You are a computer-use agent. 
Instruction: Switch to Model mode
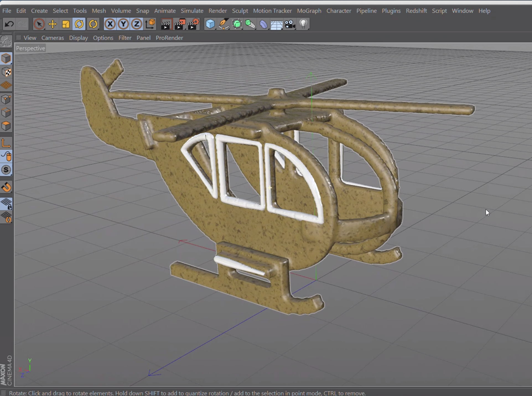[6, 59]
